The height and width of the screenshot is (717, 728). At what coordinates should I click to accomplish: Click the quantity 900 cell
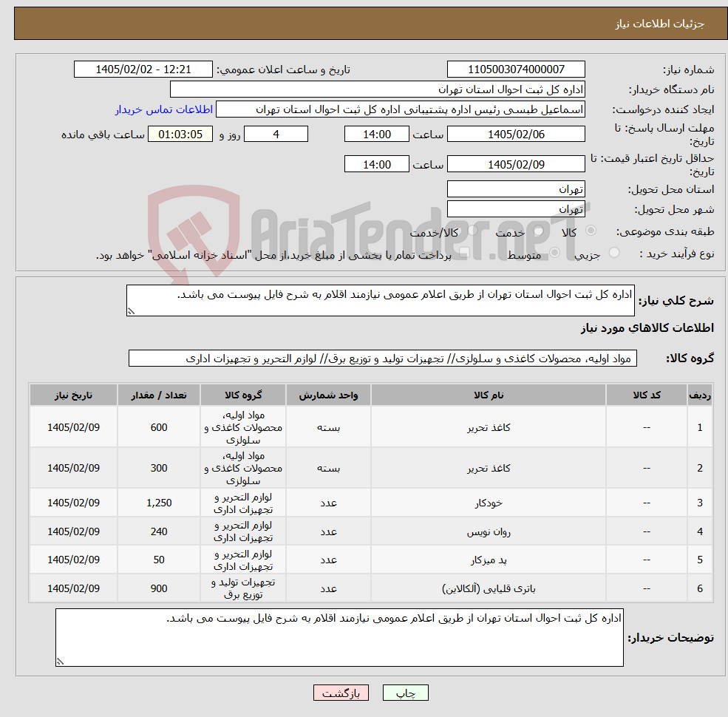point(159,588)
